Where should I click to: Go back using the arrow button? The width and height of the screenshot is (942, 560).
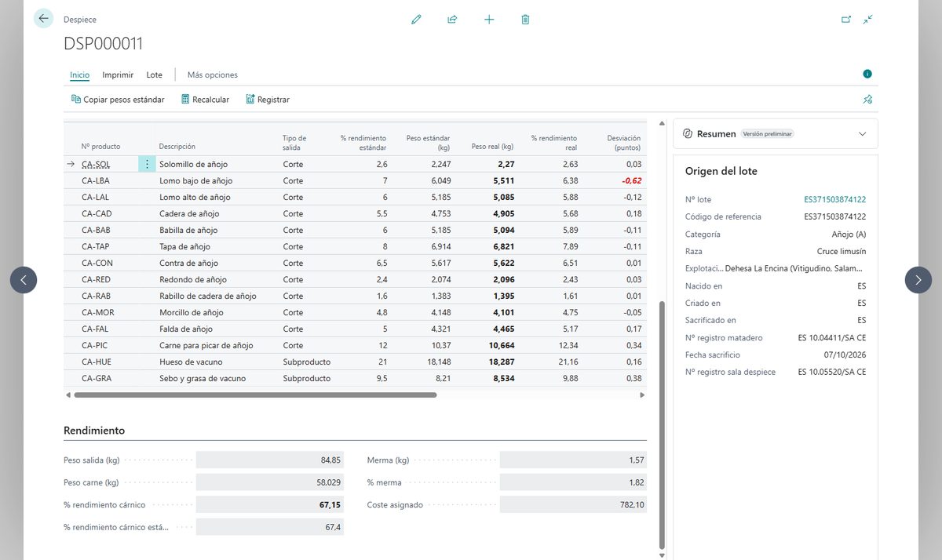coord(43,19)
